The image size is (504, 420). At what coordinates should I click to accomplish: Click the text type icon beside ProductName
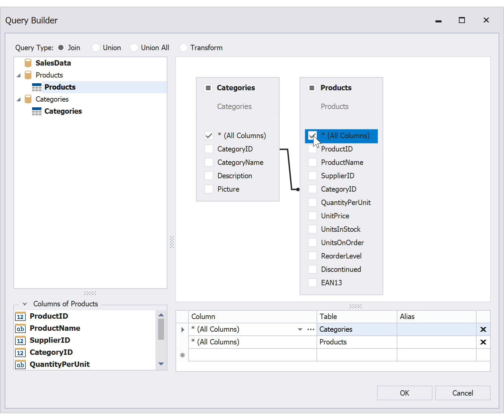[x=20, y=328]
